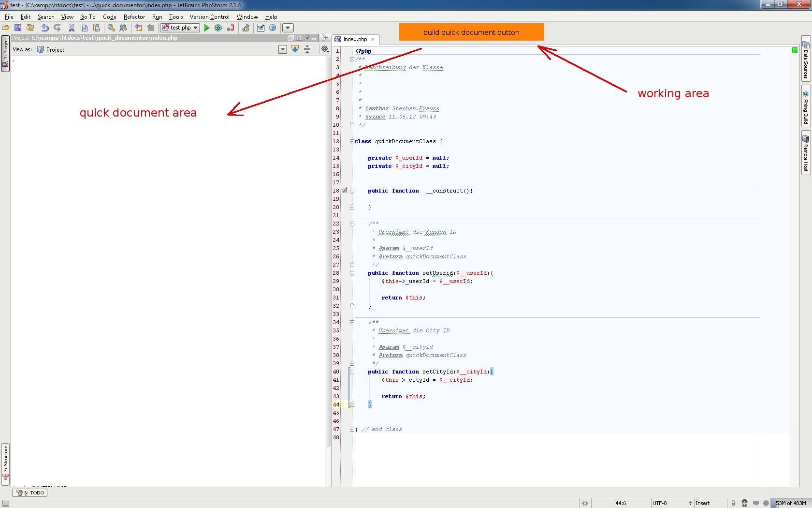
Task: Open the extra toolbar dropdown arrow button
Action: click(x=288, y=28)
